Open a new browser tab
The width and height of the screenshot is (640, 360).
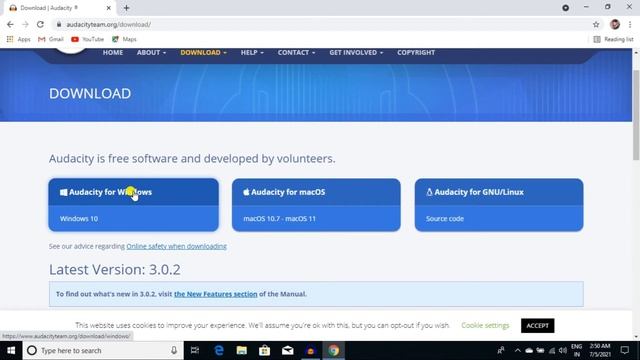point(127,8)
